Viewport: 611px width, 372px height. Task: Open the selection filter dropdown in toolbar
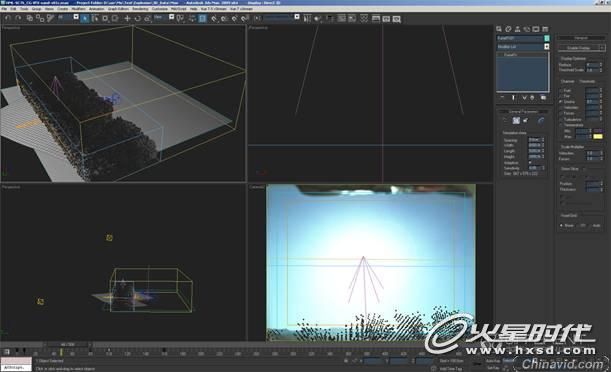(68, 17)
